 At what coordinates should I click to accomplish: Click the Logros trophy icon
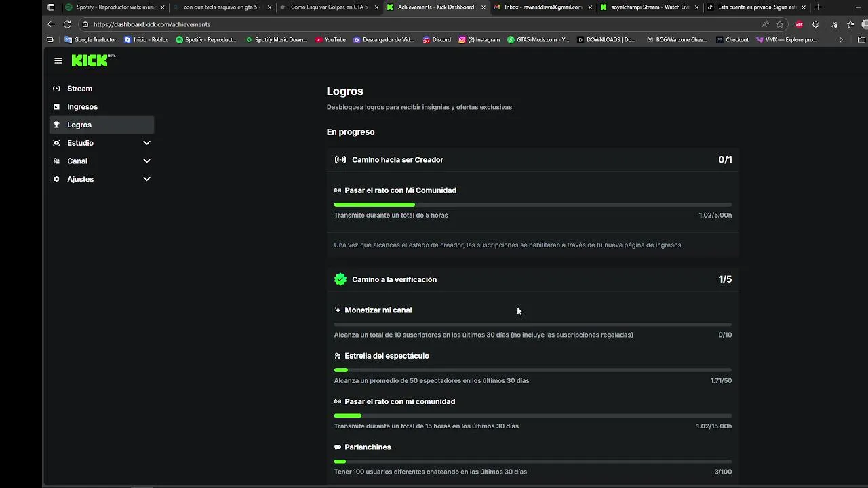tap(56, 125)
